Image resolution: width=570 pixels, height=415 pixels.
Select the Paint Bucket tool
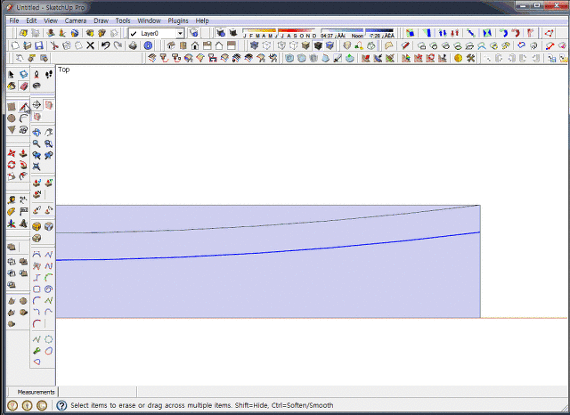(12, 86)
